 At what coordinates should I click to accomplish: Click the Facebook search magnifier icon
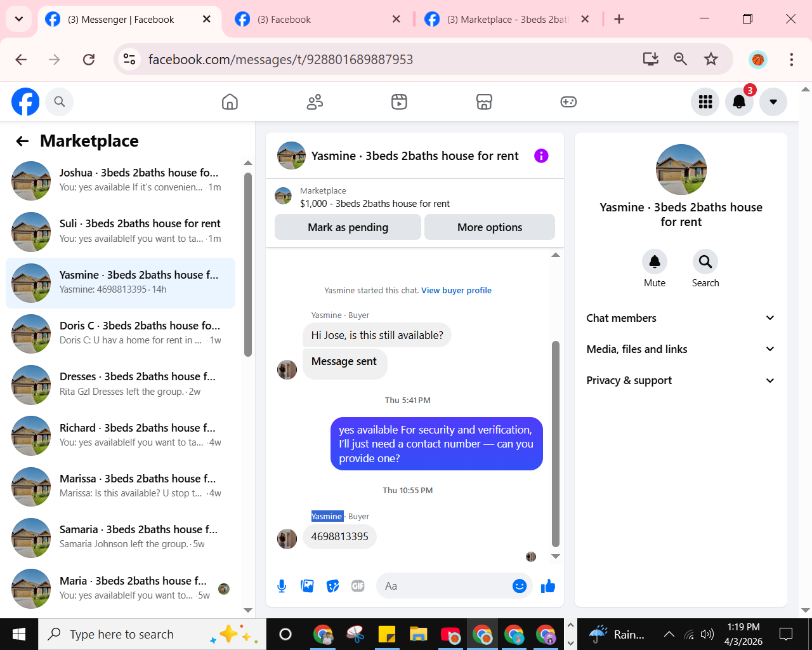60,102
